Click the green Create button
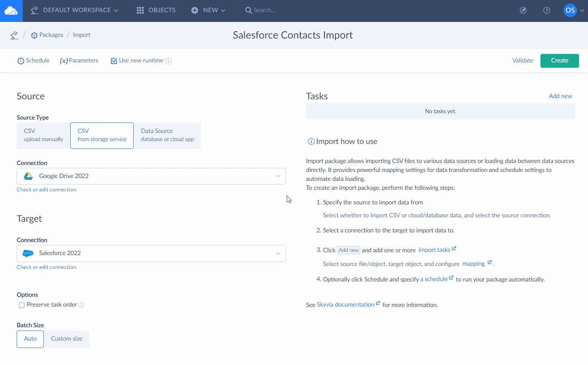The image size is (588, 365). coord(560,60)
